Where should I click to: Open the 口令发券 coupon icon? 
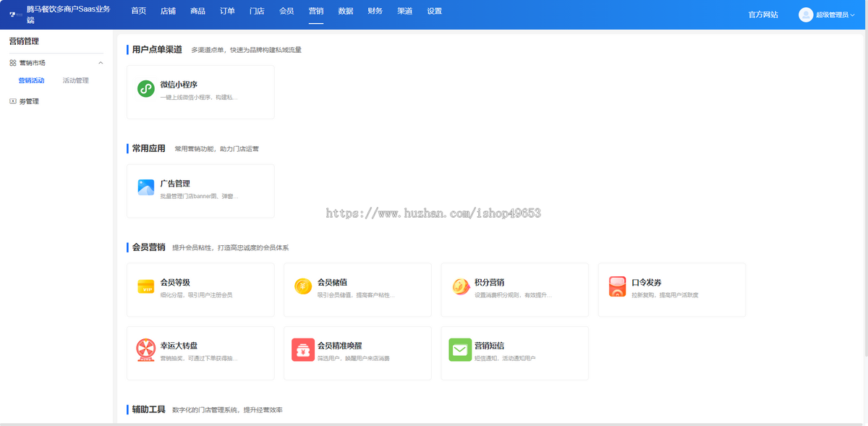click(x=617, y=287)
